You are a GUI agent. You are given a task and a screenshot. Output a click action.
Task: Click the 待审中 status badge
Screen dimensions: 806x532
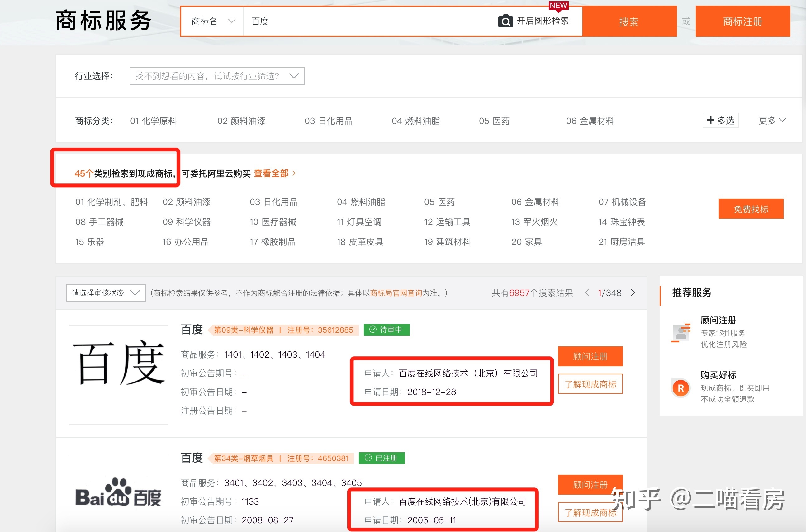click(386, 330)
